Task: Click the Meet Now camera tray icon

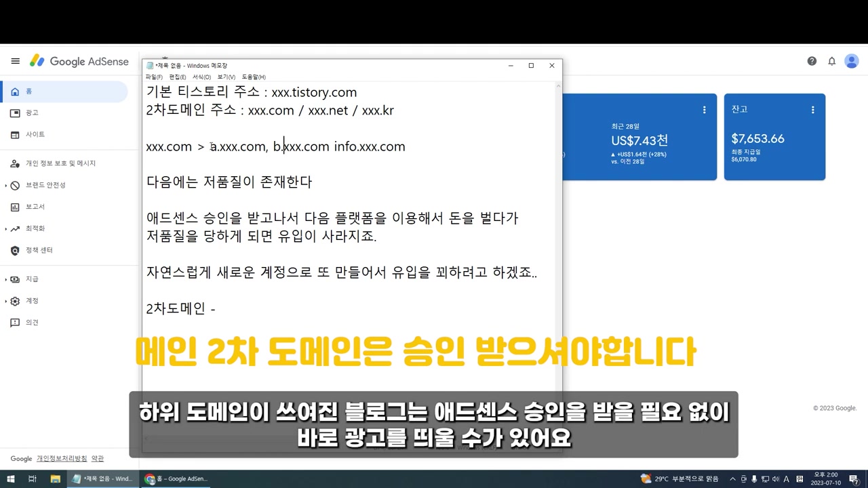Action: coord(743,479)
